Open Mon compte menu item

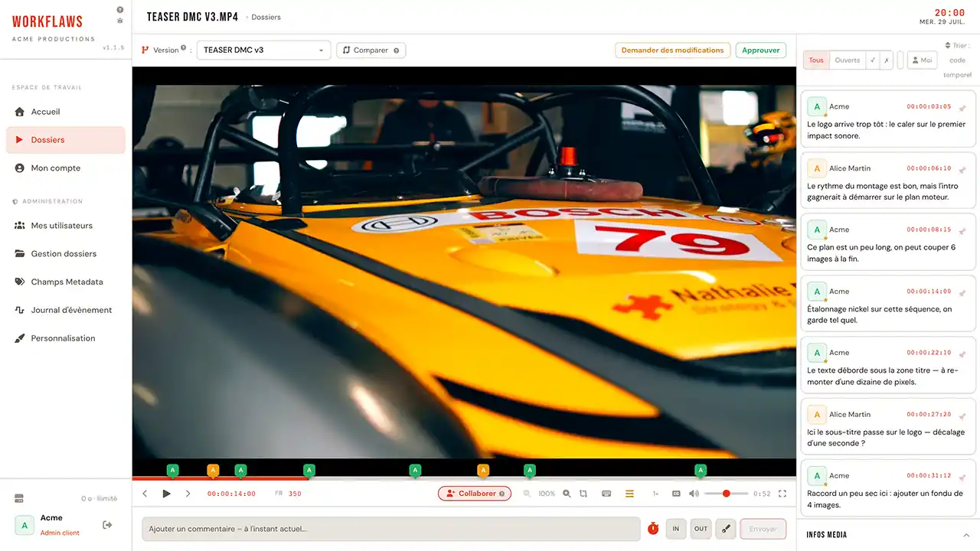(66, 168)
